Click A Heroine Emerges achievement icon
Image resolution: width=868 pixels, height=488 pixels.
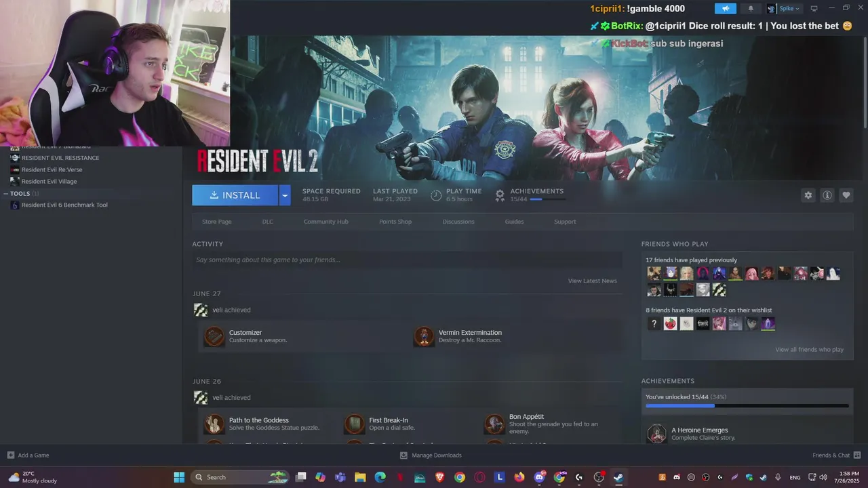tap(656, 434)
